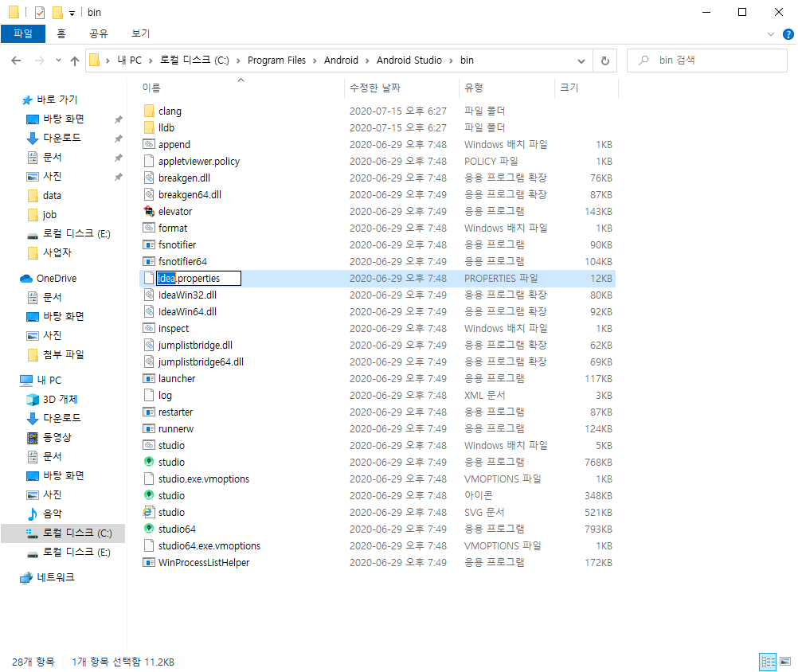Select the studio64.exe.vmoptions file name
Screen dimensions: 798x672
point(209,546)
